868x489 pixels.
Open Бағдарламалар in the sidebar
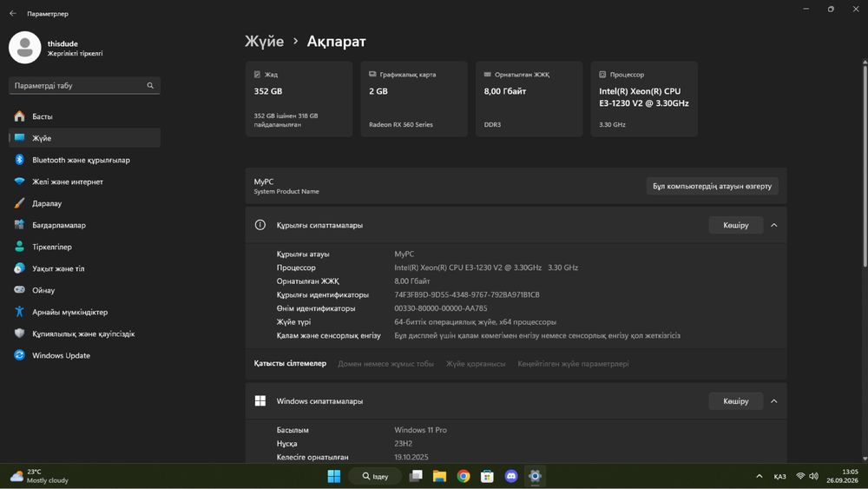point(84,225)
